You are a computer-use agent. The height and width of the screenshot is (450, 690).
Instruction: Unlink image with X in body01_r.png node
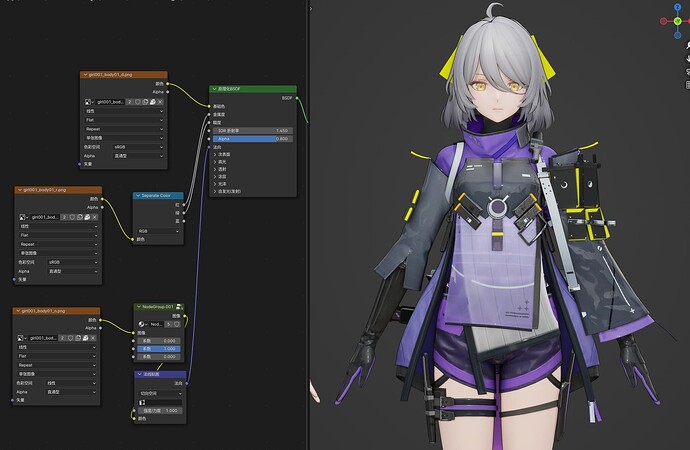click(95, 217)
